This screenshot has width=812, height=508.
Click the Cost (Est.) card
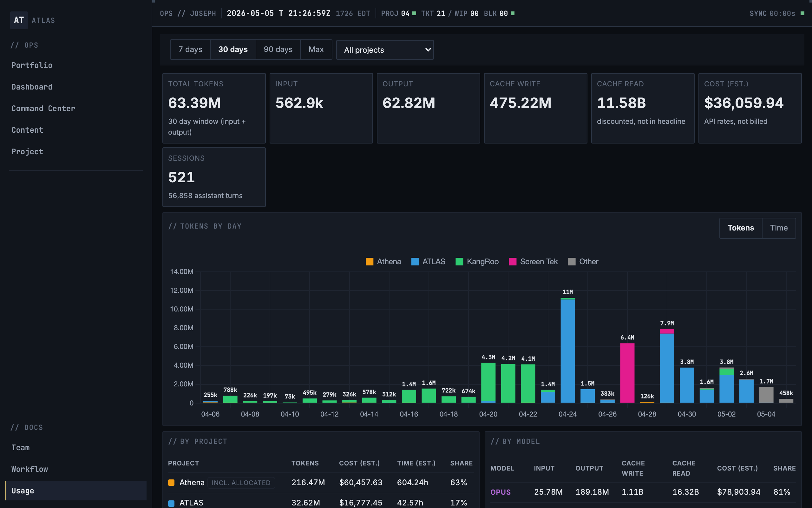tap(750, 108)
